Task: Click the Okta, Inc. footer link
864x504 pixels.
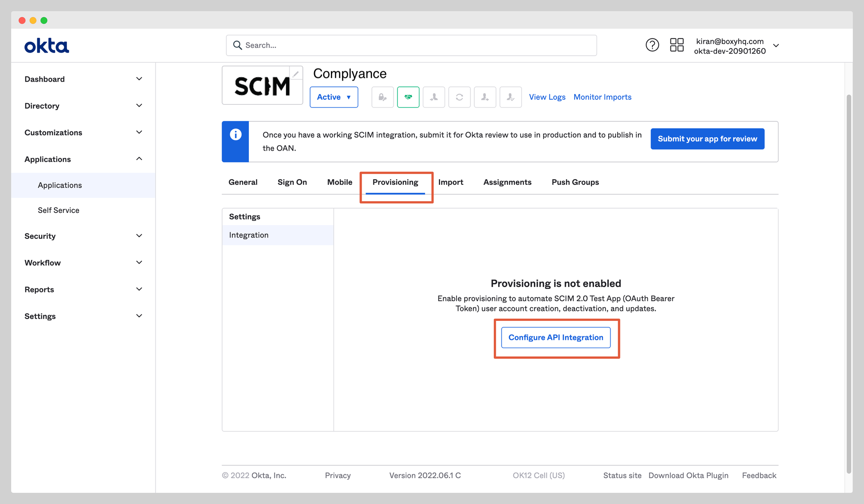Action: tap(269, 475)
